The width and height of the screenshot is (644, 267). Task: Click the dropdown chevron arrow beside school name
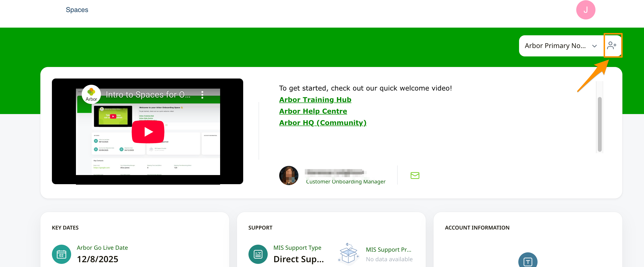click(x=594, y=46)
